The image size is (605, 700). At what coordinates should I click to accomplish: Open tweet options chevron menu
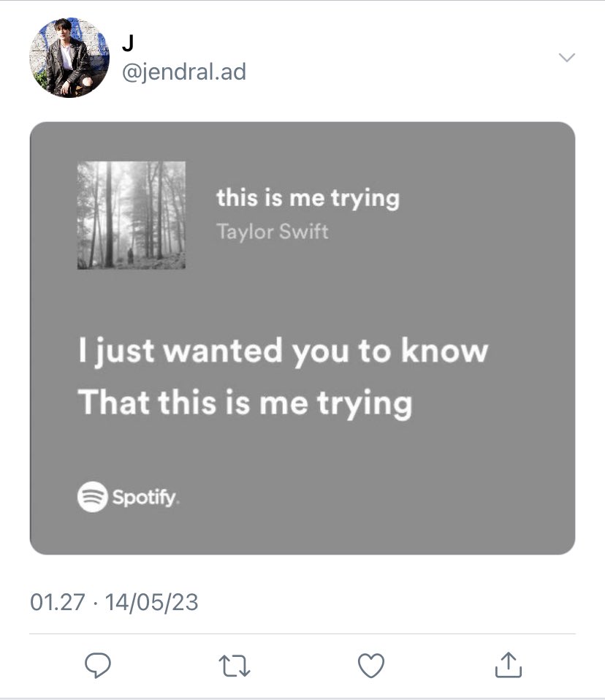(x=566, y=58)
